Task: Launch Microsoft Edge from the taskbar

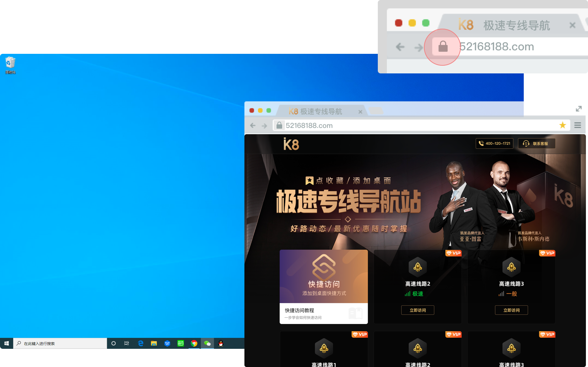Action: pyautogui.click(x=140, y=344)
